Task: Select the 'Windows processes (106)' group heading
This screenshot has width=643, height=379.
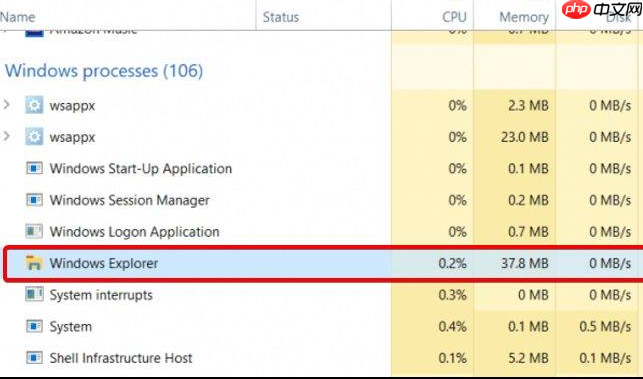Action: tap(104, 71)
